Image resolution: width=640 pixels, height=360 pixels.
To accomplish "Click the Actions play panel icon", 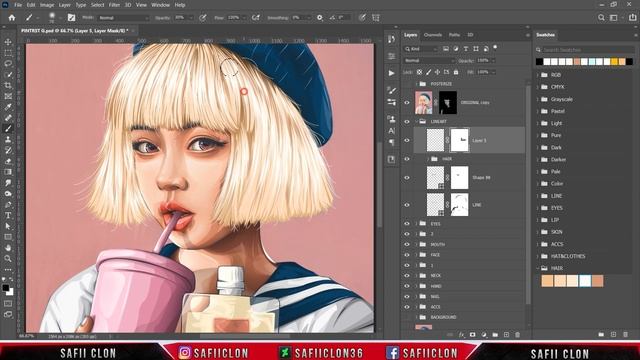I will pyautogui.click(x=391, y=73).
